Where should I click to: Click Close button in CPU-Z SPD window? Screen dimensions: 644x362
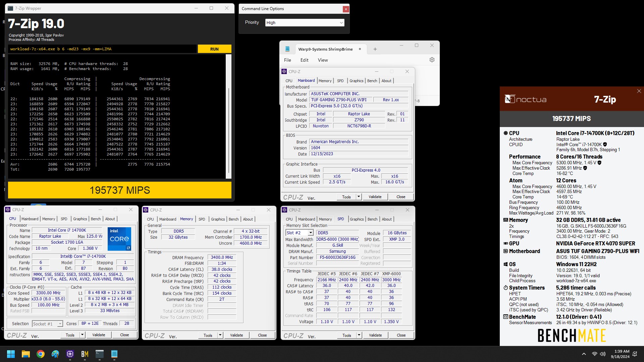coord(401,335)
